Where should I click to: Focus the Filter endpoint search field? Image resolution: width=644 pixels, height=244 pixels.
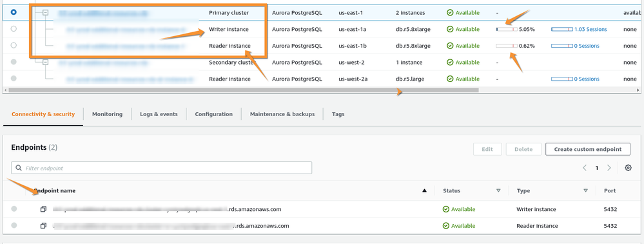coord(161,168)
